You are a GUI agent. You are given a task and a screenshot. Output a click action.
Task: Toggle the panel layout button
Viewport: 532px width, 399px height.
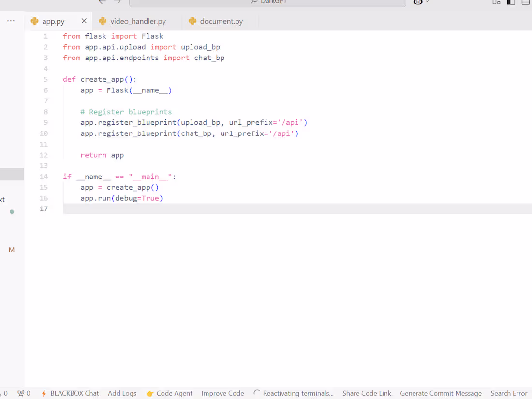[x=526, y=2]
